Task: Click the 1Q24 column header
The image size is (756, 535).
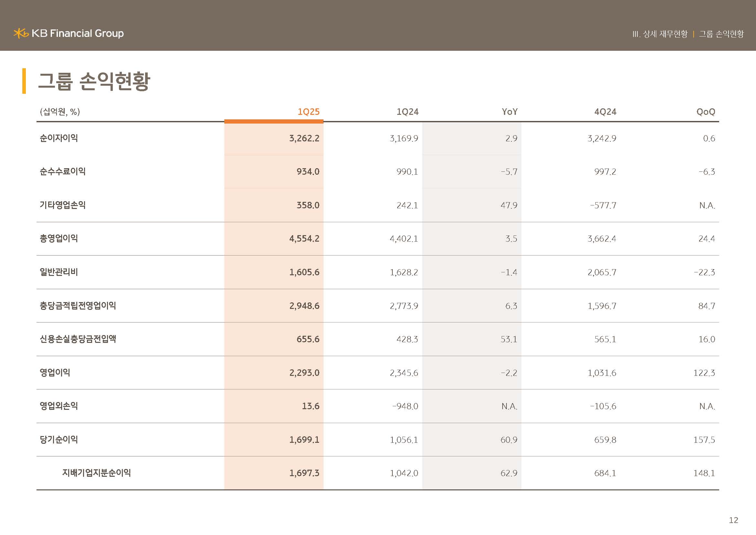Action: (407, 112)
